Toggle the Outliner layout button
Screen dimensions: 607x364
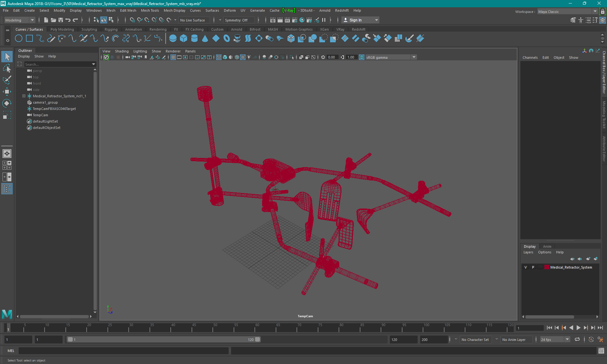tap(7, 189)
